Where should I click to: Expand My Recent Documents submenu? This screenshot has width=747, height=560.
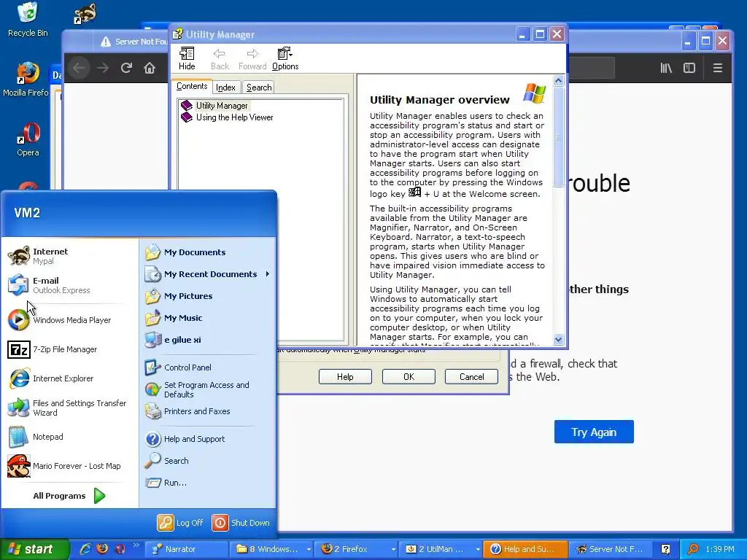208,274
